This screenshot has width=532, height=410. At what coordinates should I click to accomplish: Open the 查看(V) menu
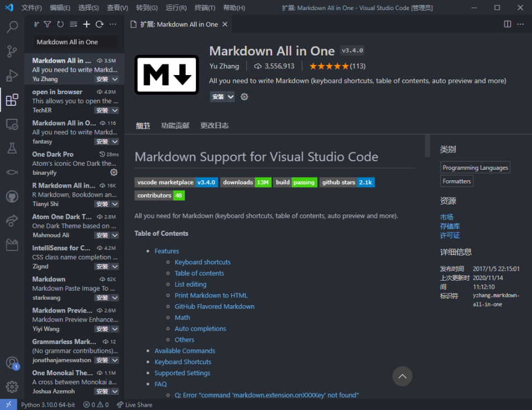click(x=118, y=7)
